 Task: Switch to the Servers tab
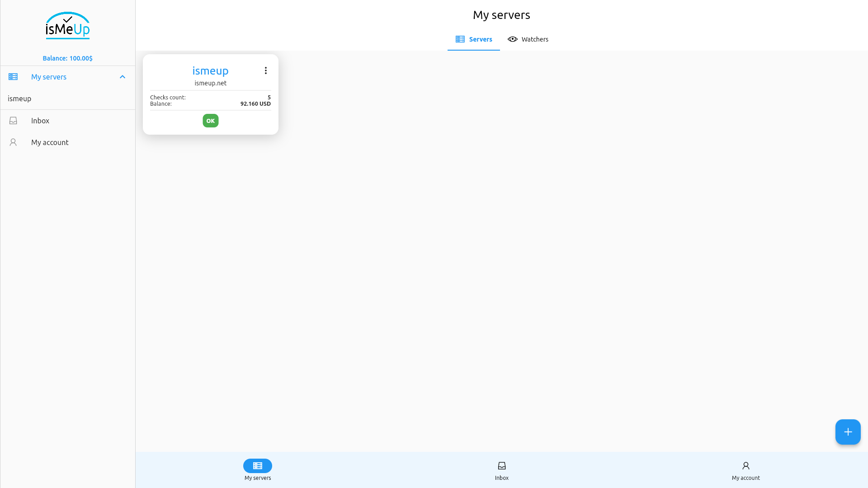[481, 39]
